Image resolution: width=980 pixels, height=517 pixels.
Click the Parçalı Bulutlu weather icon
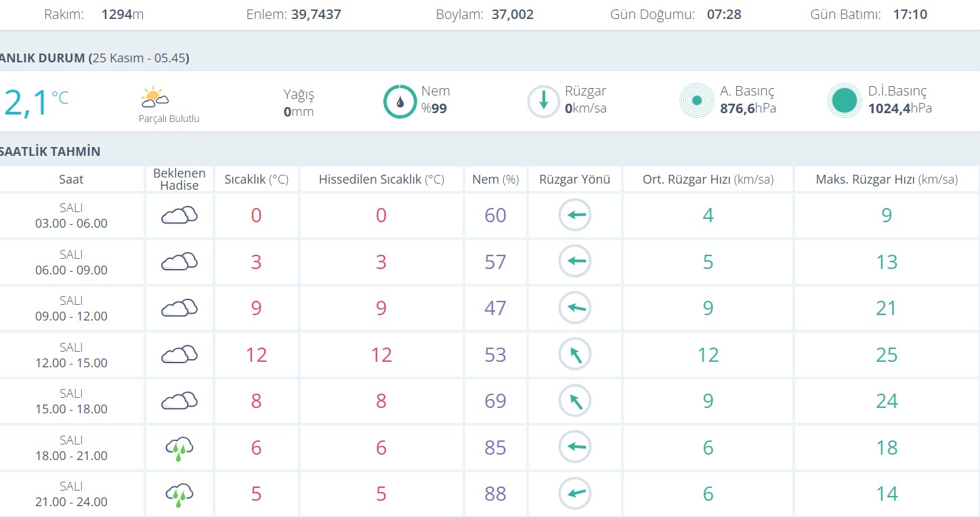tap(154, 98)
